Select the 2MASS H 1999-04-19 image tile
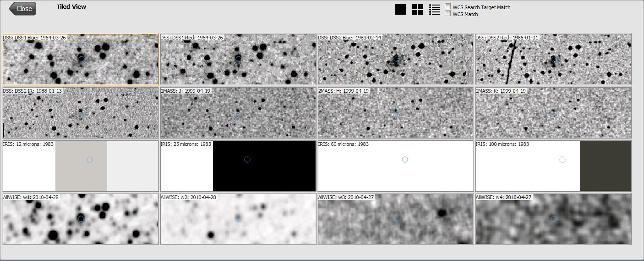Screen dimensions: 644x261 (396, 112)
